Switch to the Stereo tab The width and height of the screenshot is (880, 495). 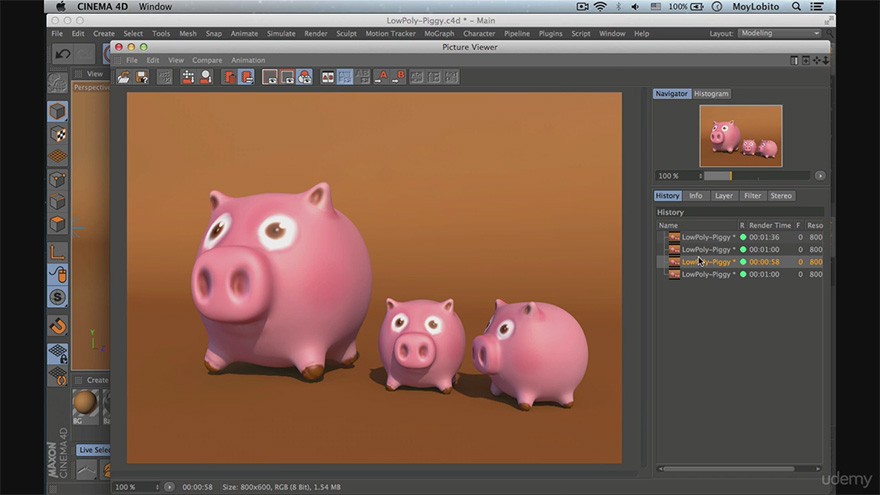(781, 196)
